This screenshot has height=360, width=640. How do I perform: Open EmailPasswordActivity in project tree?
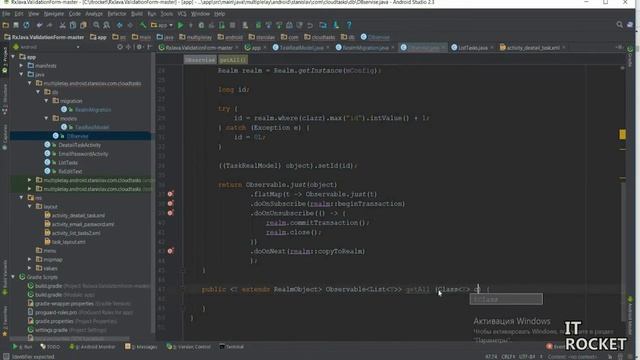[83, 154]
